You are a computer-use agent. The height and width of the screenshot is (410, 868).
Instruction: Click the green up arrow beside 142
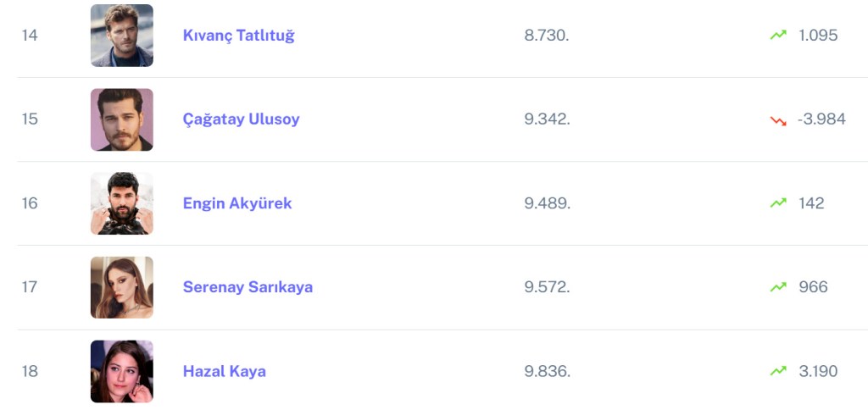click(778, 203)
